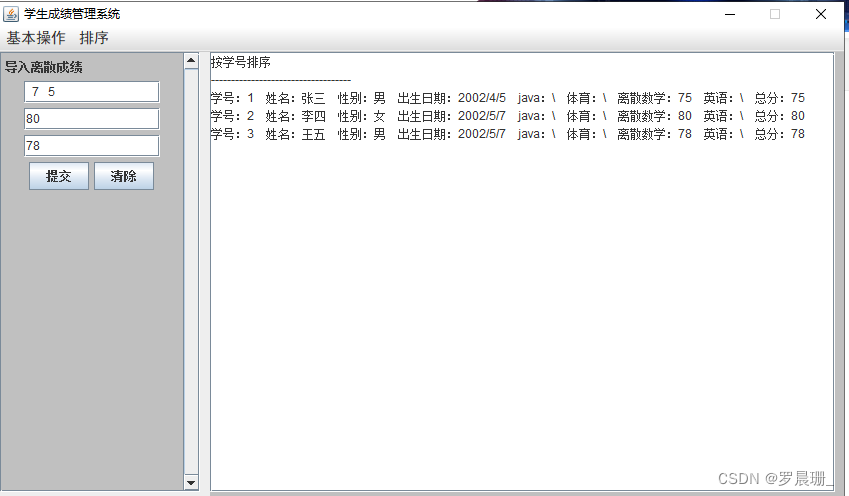
Task: Click 性别: 女 in 李四's row
Action: pyautogui.click(x=362, y=116)
